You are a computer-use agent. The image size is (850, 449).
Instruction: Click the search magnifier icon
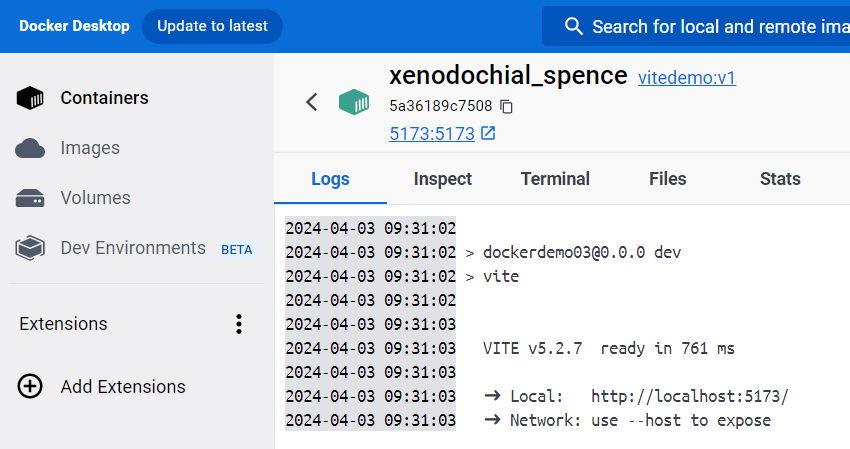(573, 26)
